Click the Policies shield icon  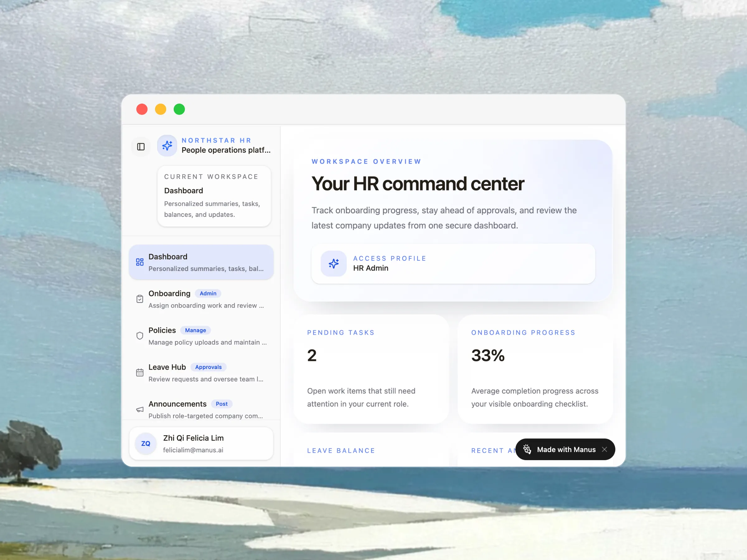pos(140,335)
